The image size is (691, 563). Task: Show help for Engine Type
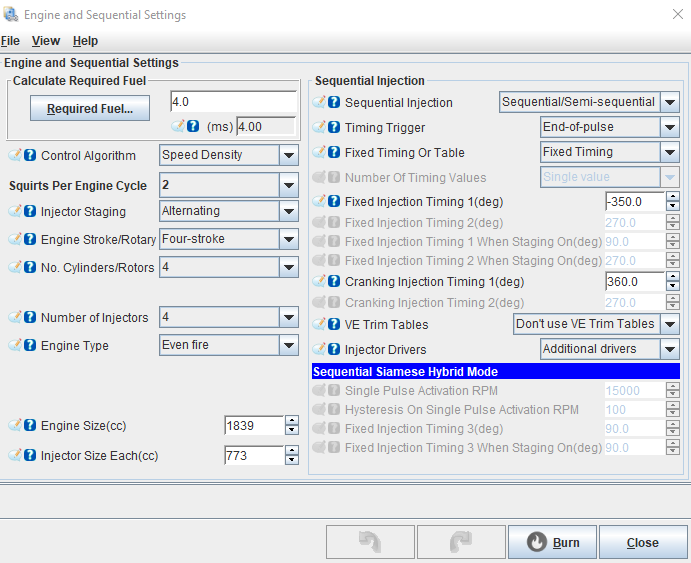coord(30,345)
